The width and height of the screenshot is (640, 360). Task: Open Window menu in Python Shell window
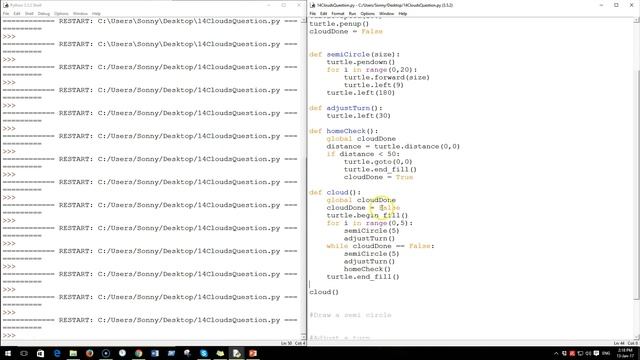(80, 13)
